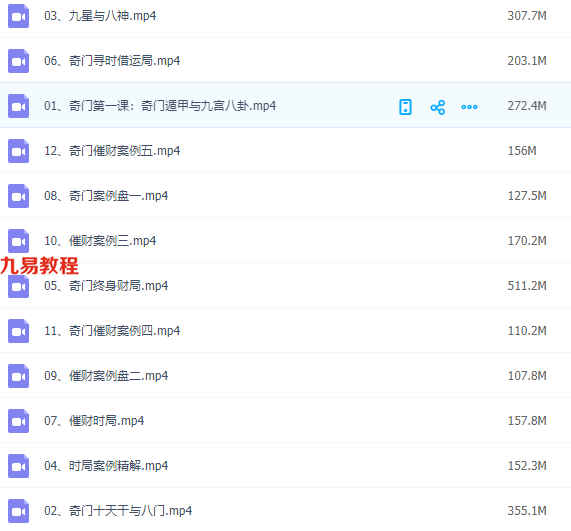
Task: Click video icon for 12、奇门催财案例五.mp4
Action: tap(18, 151)
